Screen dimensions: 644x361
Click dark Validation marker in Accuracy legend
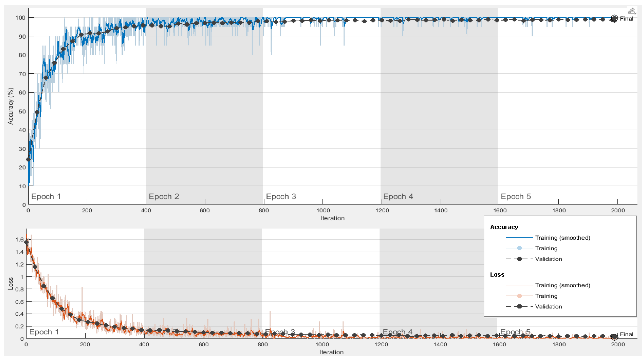pyautogui.click(x=519, y=259)
